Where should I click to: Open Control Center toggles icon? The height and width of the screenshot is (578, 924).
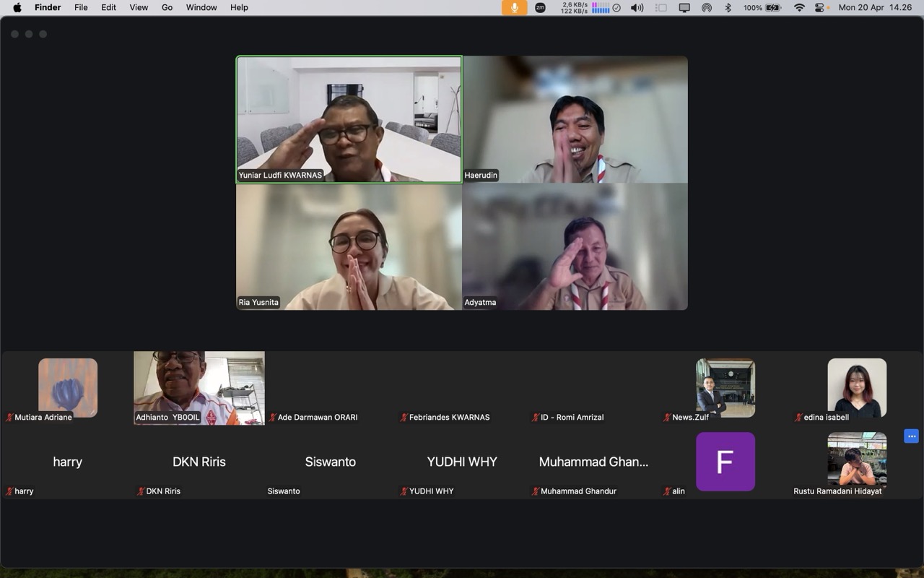coord(819,7)
